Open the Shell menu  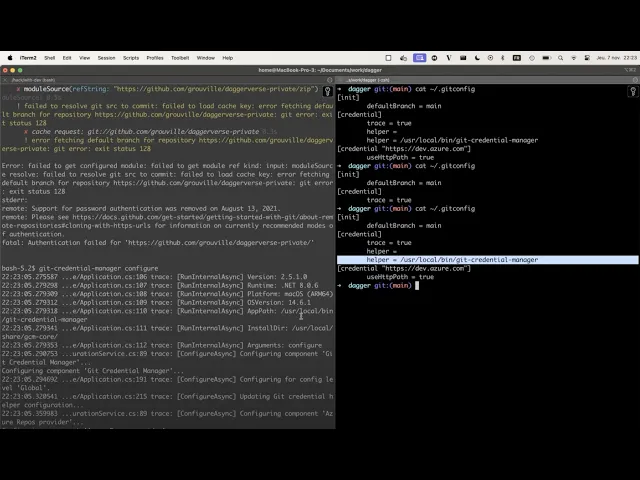(49, 58)
